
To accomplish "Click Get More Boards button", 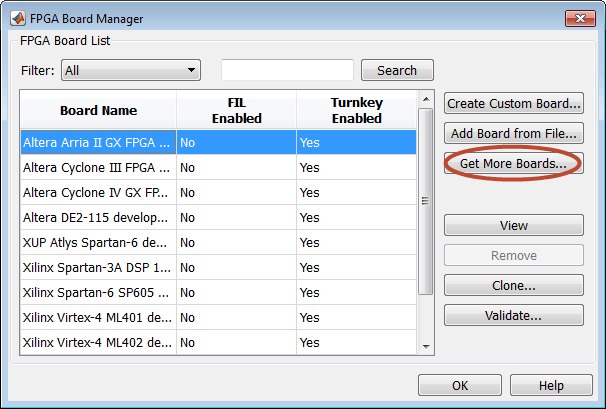I will click(x=514, y=164).
